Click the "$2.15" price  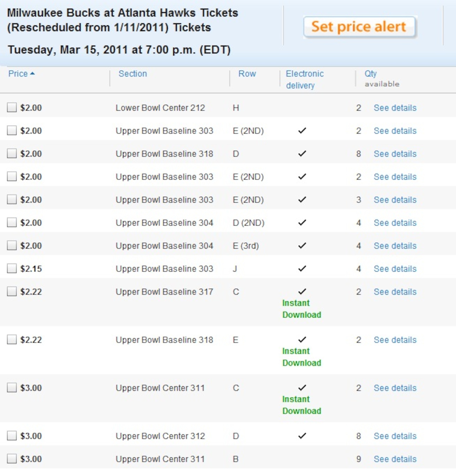(x=31, y=269)
